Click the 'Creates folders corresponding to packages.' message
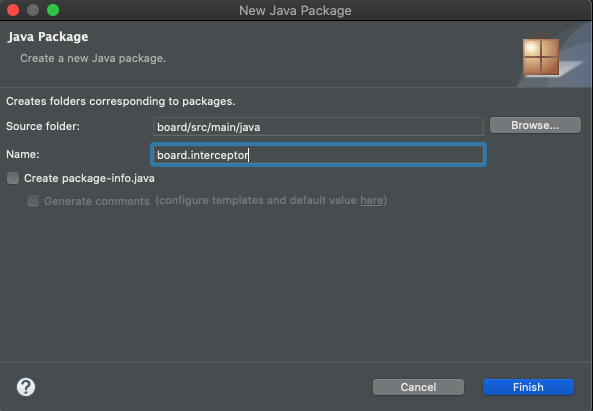This screenshot has height=411, width=593. pyautogui.click(x=121, y=101)
